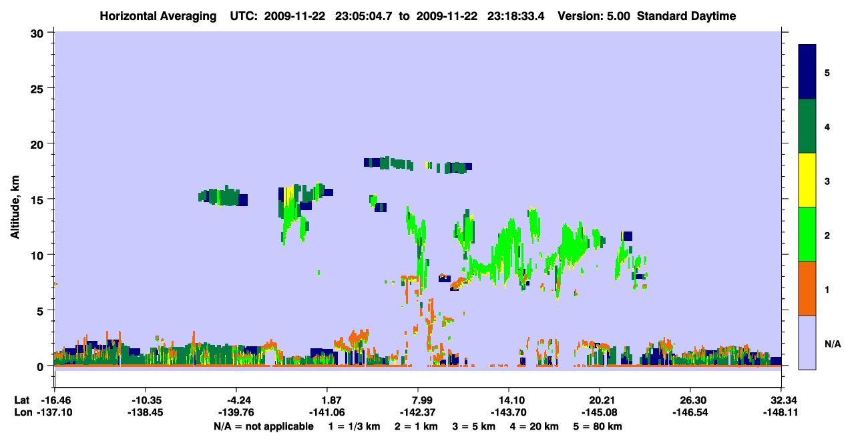This screenshot has width=868, height=445.
Task: Click the lavender N/A color swatch
Action: [807, 342]
